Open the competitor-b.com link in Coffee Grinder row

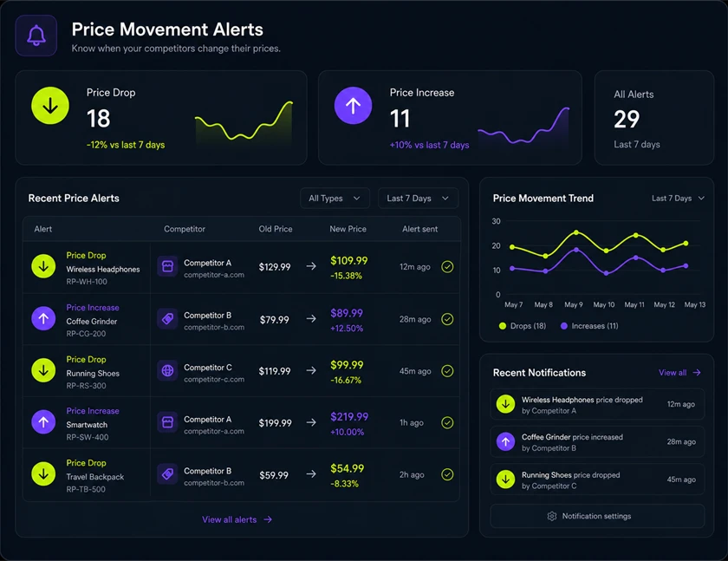[x=214, y=328]
